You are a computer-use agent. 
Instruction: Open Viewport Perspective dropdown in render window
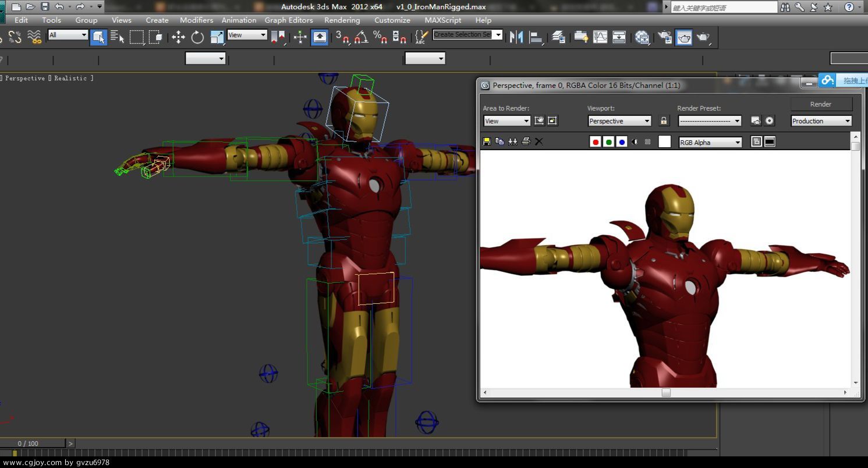pos(619,121)
